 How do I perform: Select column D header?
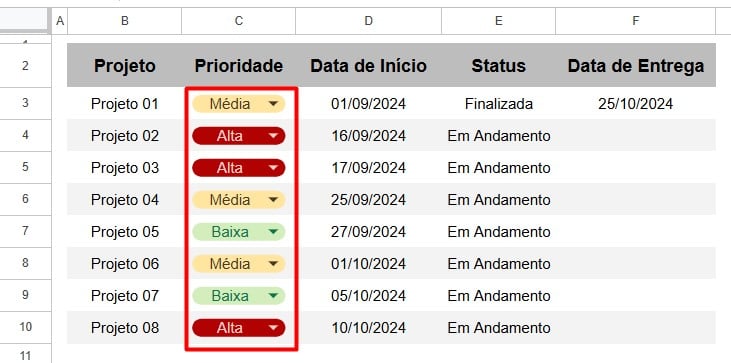pos(368,21)
